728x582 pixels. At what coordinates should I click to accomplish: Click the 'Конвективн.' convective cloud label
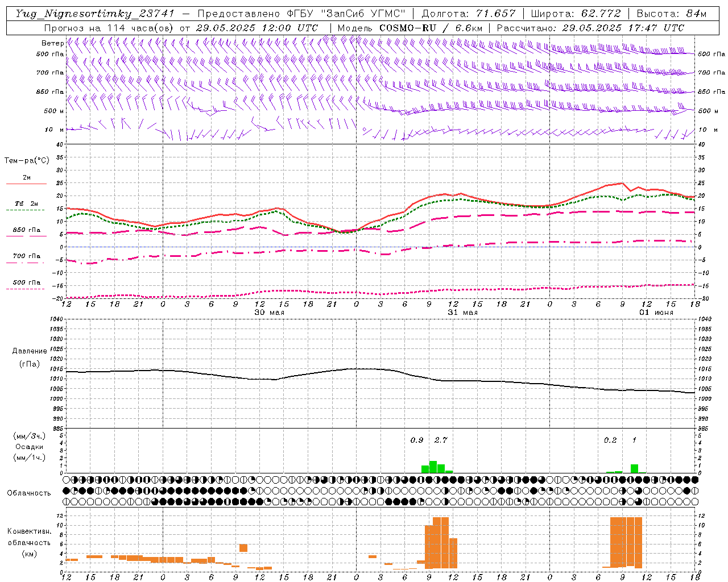point(30,531)
